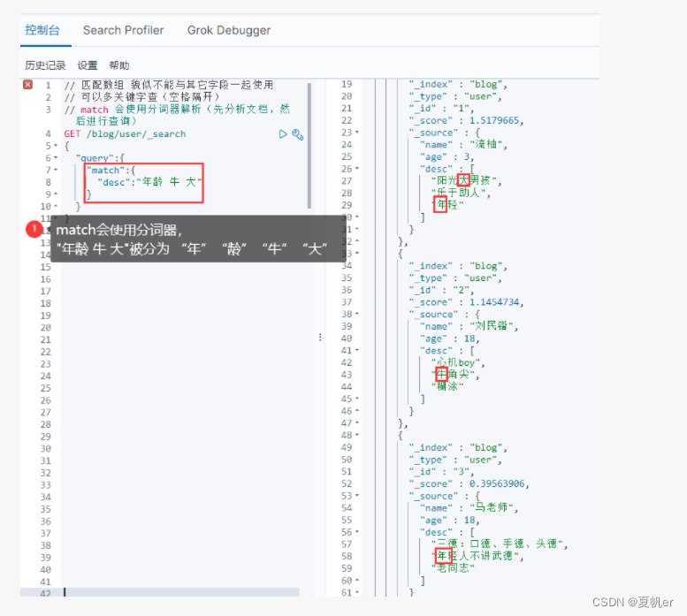This screenshot has height=616, width=687.
Task: Click the "name" : "刘民锴" line
Action: coord(469,326)
